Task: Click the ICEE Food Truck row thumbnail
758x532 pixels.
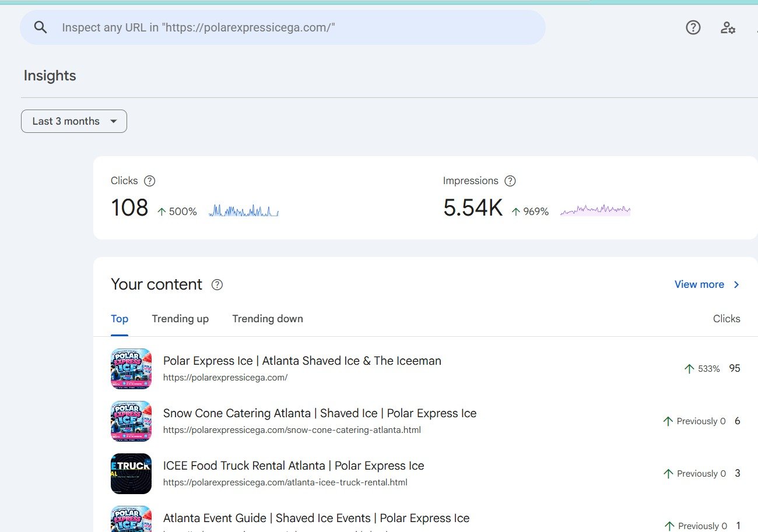Action: 131,474
